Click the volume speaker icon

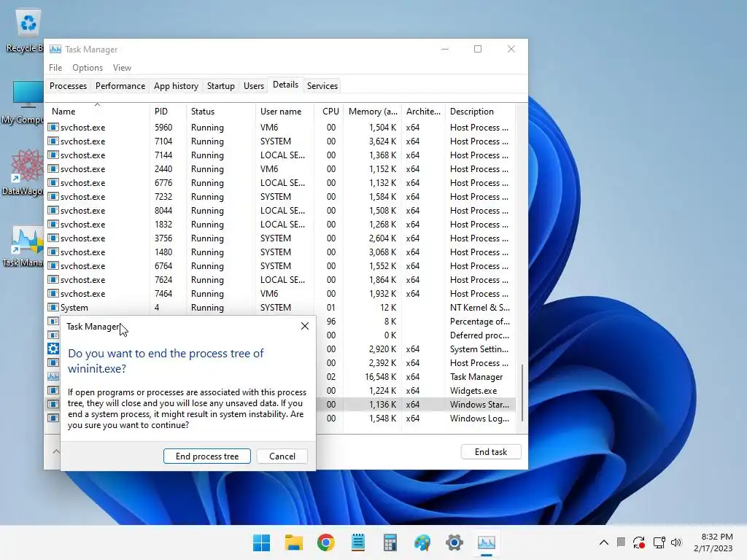point(676,542)
